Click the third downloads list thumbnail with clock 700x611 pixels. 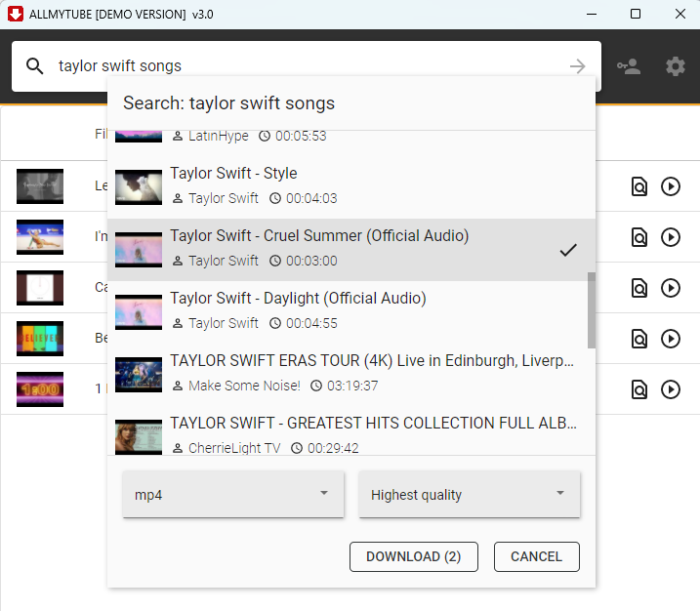(x=40, y=288)
